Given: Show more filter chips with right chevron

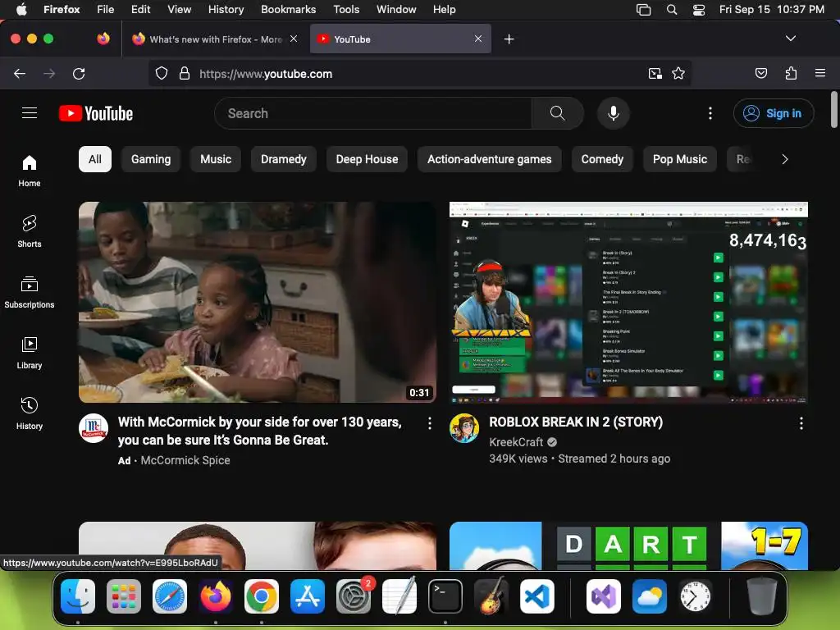Looking at the screenshot, I should pos(785,159).
